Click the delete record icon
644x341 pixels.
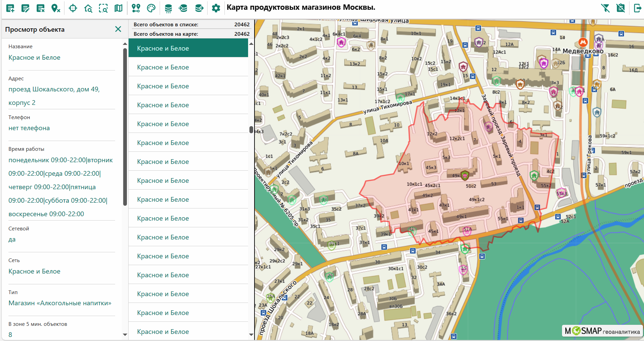(x=41, y=8)
